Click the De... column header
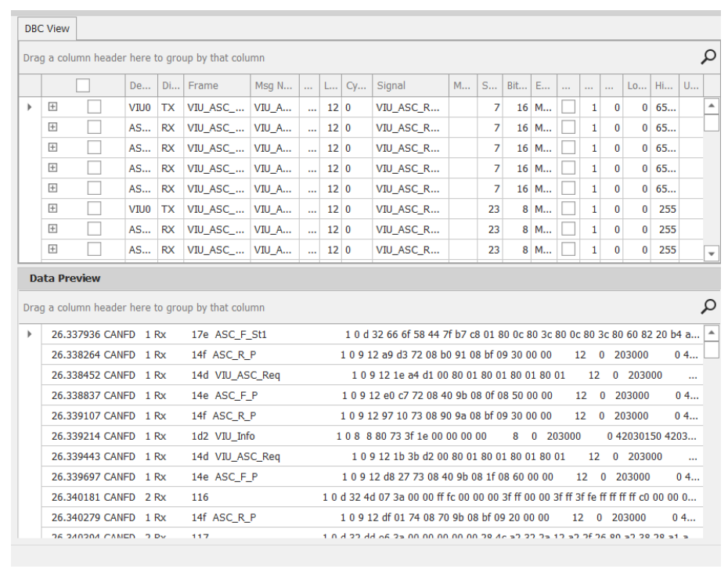728x576 pixels. (142, 85)
